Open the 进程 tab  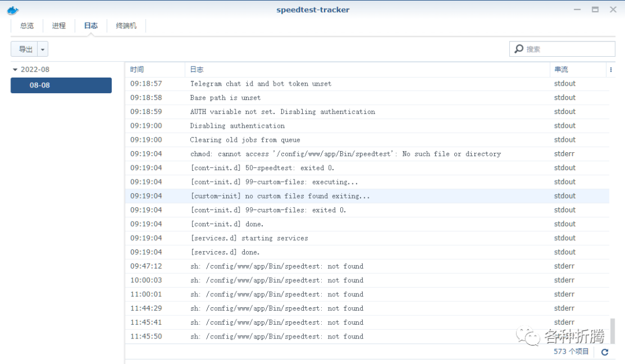[58, 25]
